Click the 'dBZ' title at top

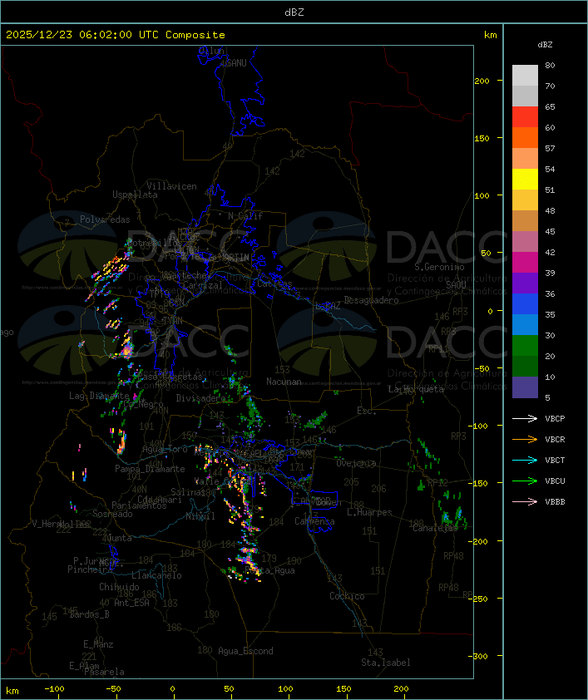pos(294,12)
